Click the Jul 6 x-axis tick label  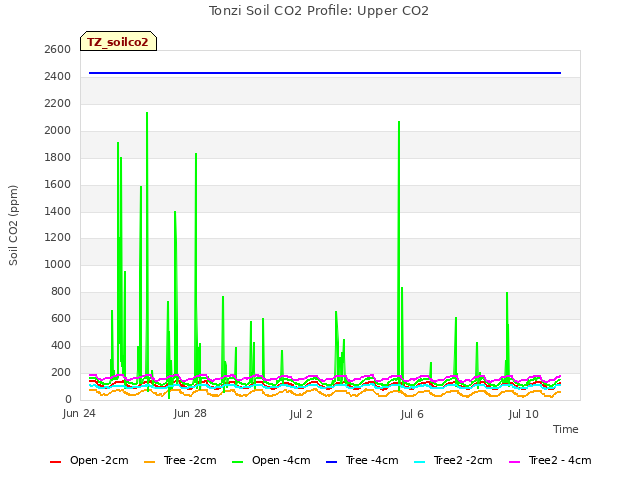coord(412,414)
